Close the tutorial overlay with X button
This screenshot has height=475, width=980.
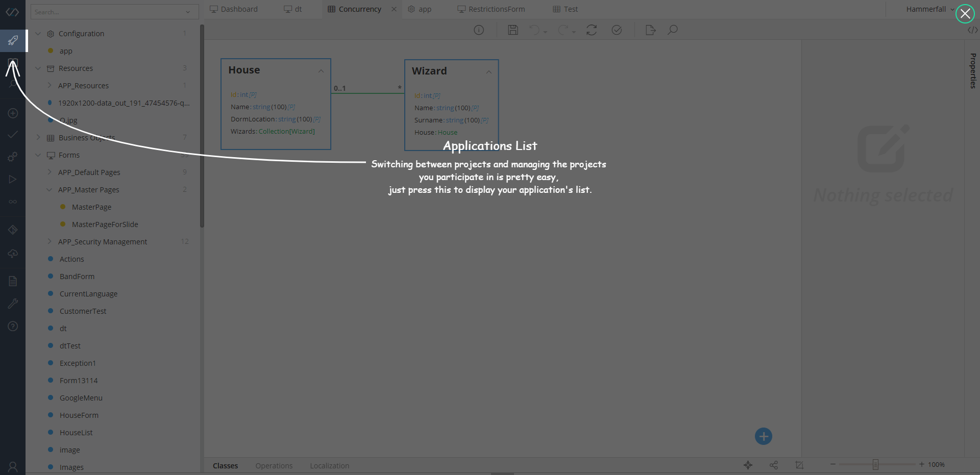[x=965, y=14]
